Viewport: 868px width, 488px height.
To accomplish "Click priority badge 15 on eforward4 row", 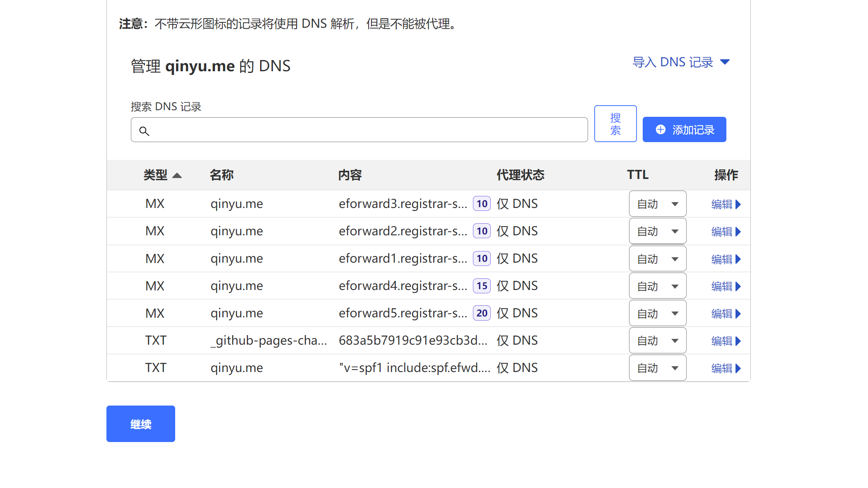I will [482, 286].
